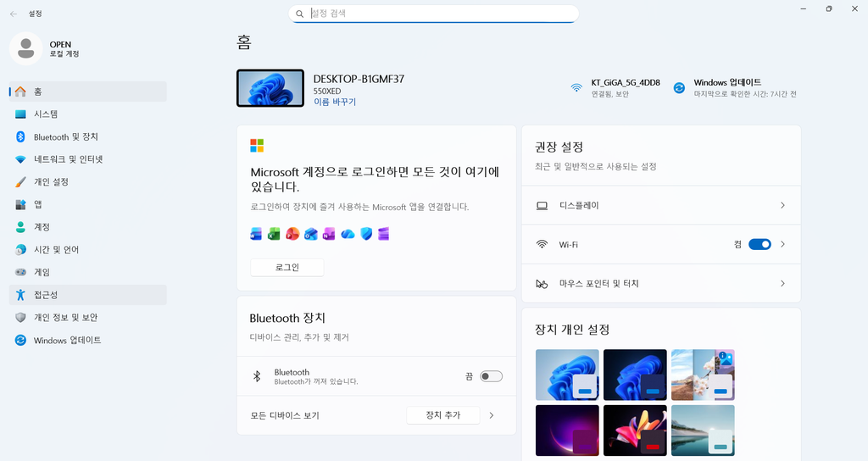
Task: Open 개인 정보 및 보안 page
Action: tap(88, 318)
